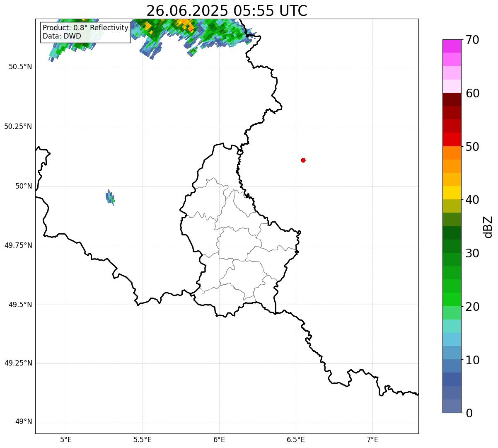The image size is (498, 448).
Task: Click the 40 tick label on colorbar
Action: (x=472, y=200)
